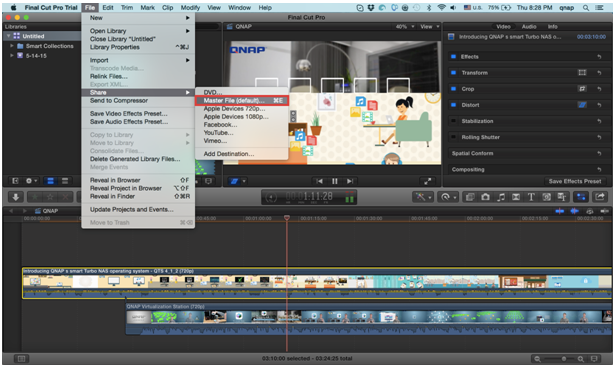Enter full screen viewer mode
The image size is (615, 367).
click(x=428, y=181)
